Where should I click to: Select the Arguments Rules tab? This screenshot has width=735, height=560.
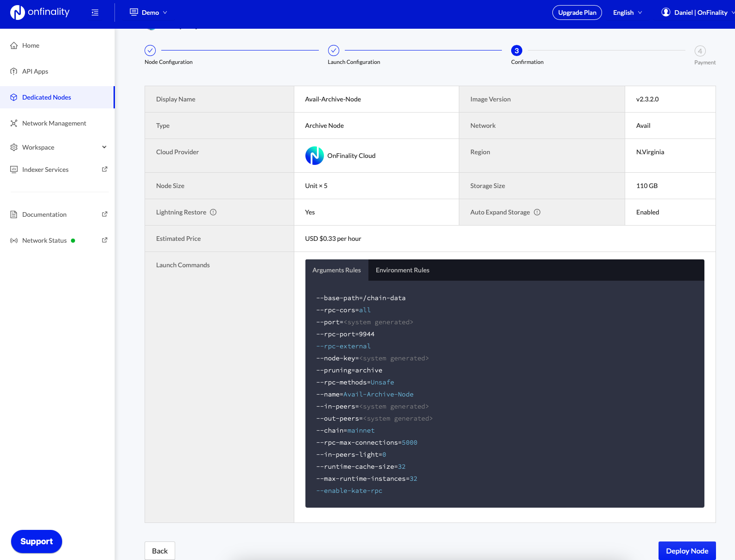tap(336, 270)
